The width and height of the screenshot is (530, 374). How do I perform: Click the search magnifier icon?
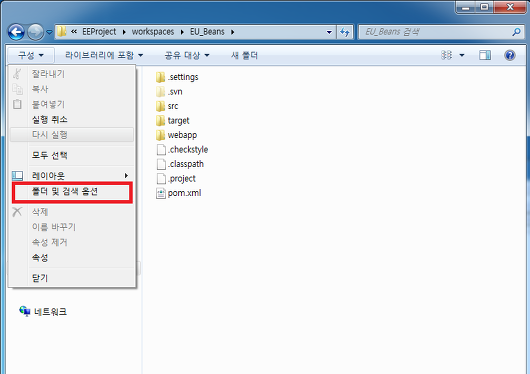[x=516, y=32]
